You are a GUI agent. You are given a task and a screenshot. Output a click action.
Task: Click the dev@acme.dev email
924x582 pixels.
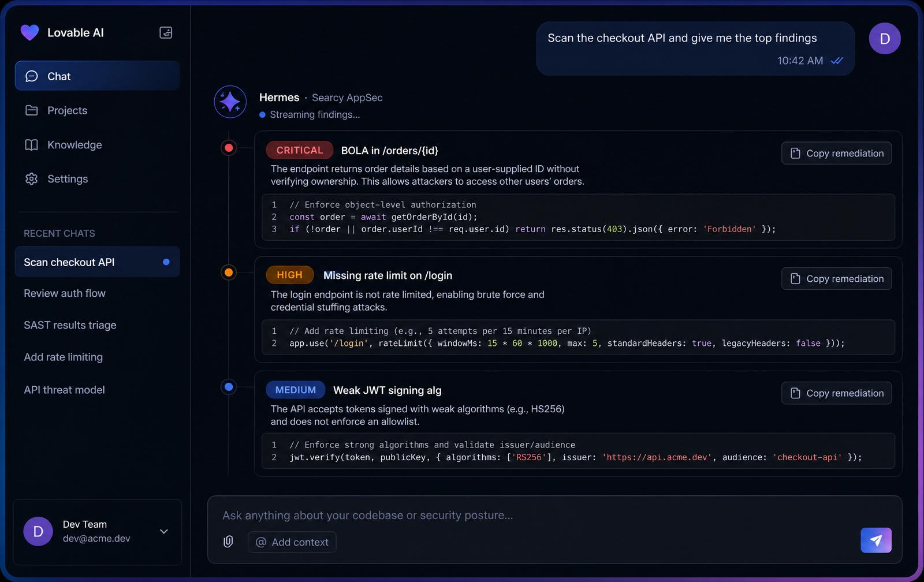(96, 538)
